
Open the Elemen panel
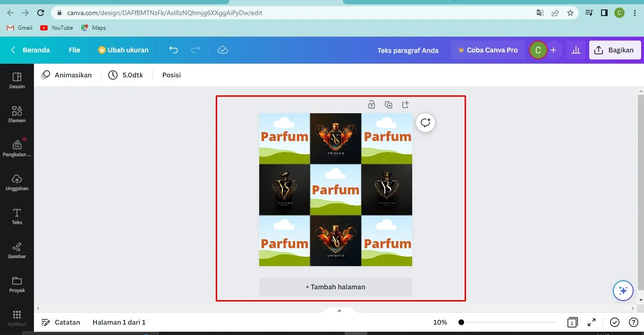17,114
